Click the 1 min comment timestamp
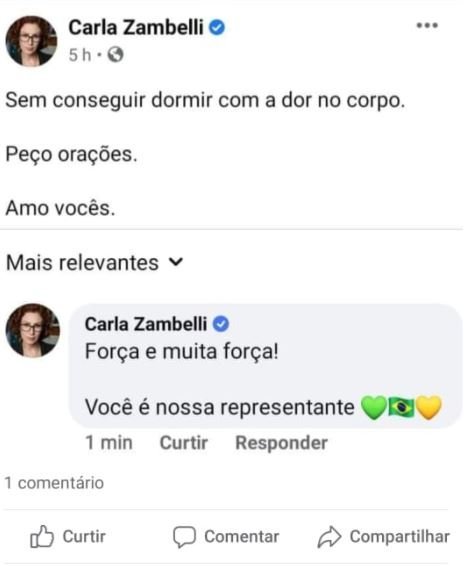 coord(109,443)
